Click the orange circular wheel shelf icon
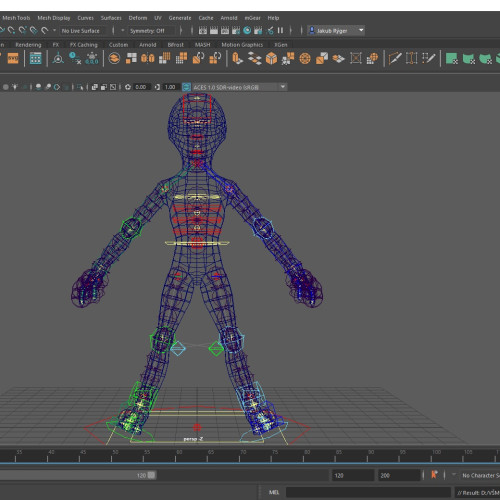500x500 pixels. pyautogui.click(x=305, y=58)
